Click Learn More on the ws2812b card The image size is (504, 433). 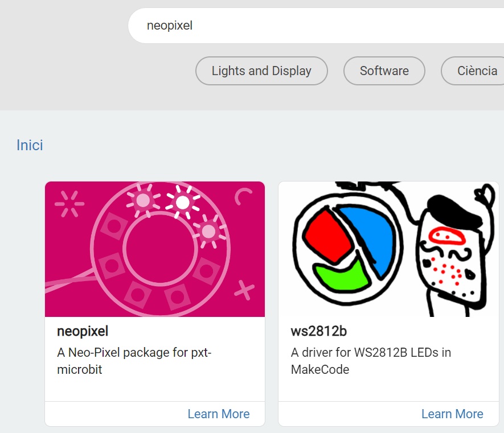click(452, 414)
